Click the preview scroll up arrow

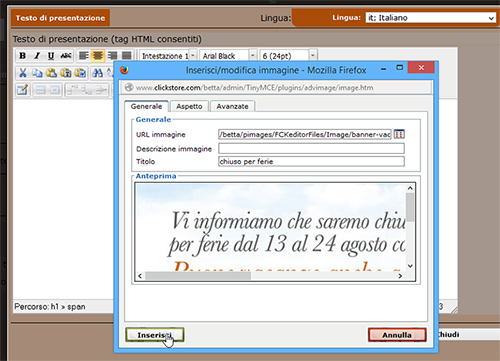pyautogui.click(x=410, y=188)
